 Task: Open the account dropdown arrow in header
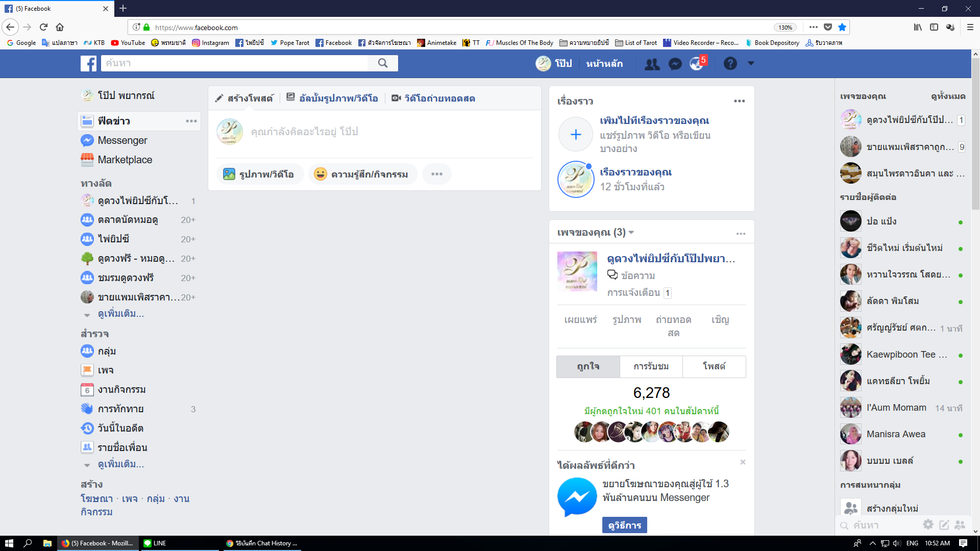coord(751,63)
